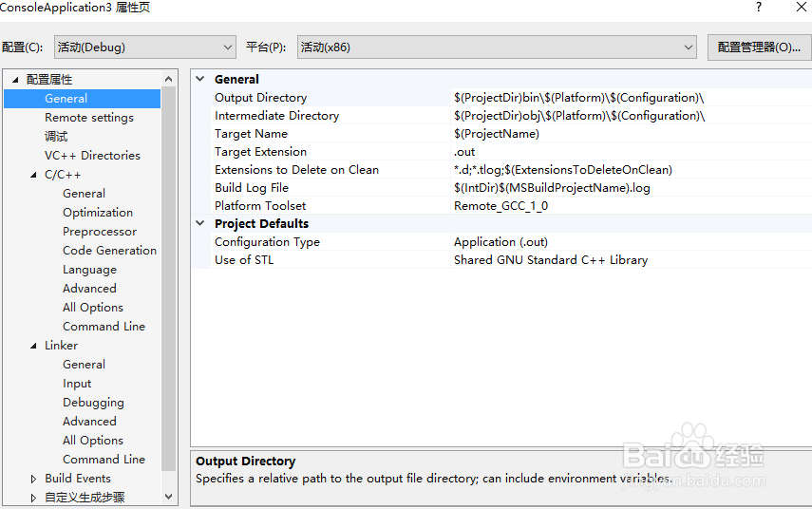Collapse the General section in property grid
Image resolution: width=812 pixels, height=509 pixels.
click(199, 80)
